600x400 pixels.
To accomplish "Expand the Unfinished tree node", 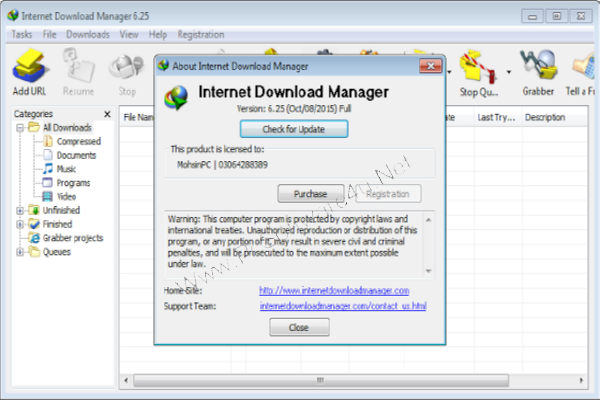I will coord(20,210).
